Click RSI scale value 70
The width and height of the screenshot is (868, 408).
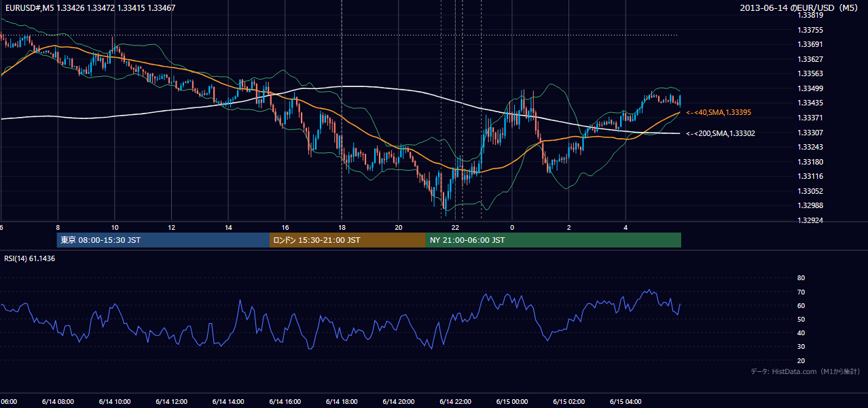[801, 292]
